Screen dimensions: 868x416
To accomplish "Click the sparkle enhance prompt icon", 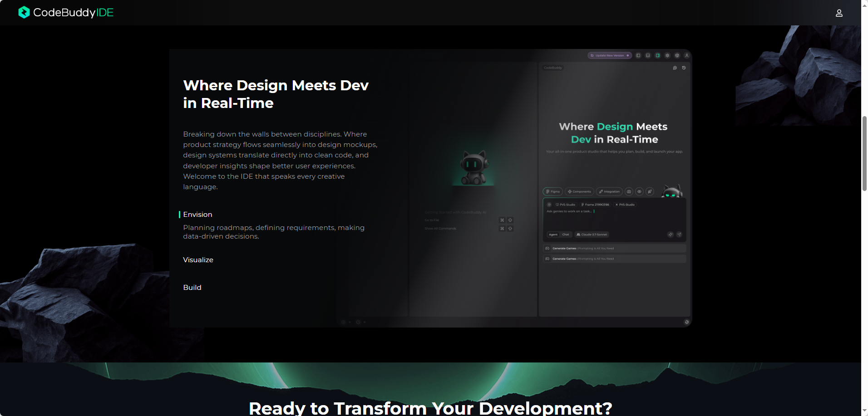I will [671, 235].
